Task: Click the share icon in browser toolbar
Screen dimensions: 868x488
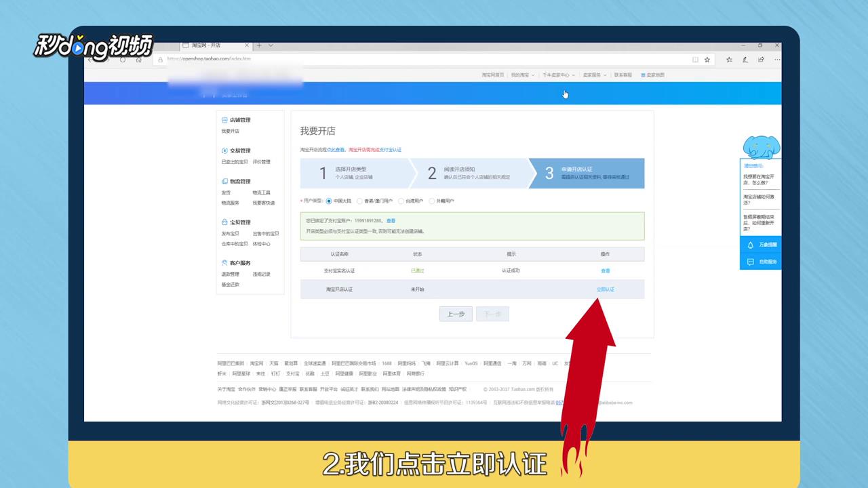Action: 761,60
